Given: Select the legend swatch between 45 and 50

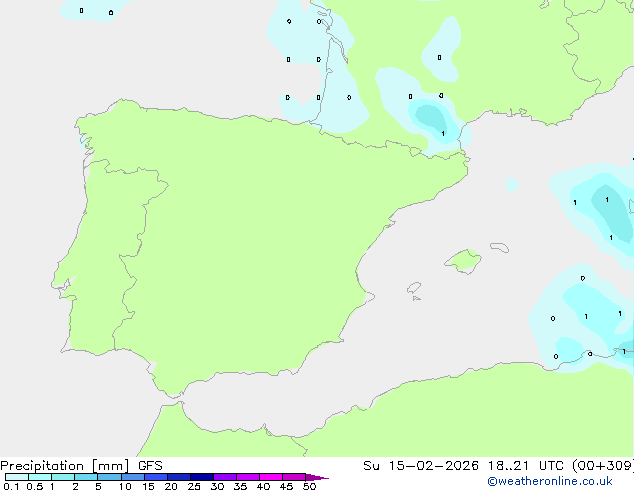Looking at the screenshot, I should (x=294, y=477).
